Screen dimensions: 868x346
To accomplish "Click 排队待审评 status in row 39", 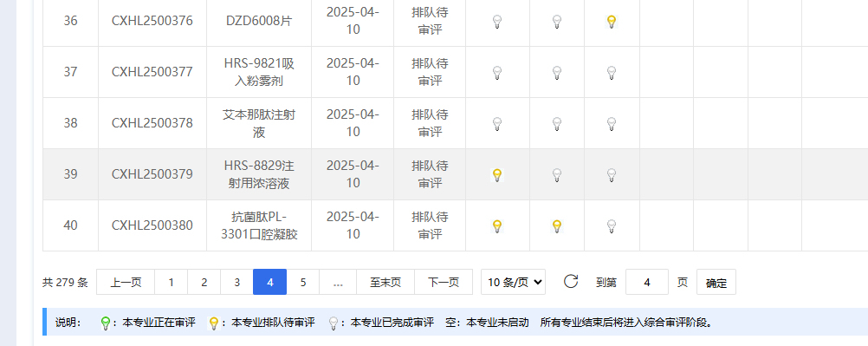I will (x=430, y=174).
